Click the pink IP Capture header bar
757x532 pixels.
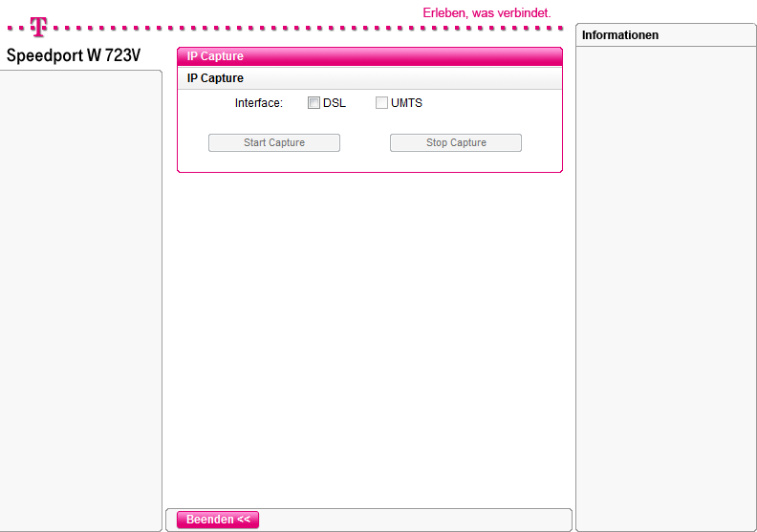point(370,56)
